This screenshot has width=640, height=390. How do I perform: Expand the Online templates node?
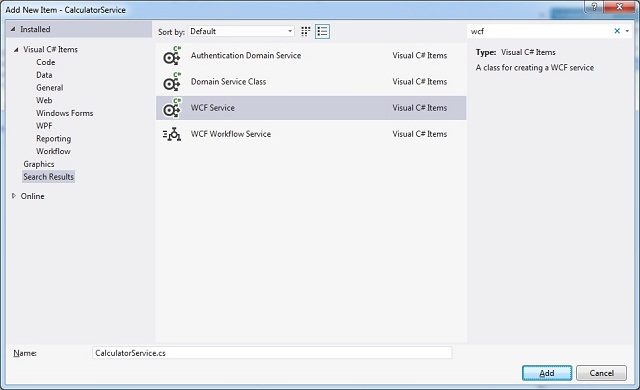point(14,196)
